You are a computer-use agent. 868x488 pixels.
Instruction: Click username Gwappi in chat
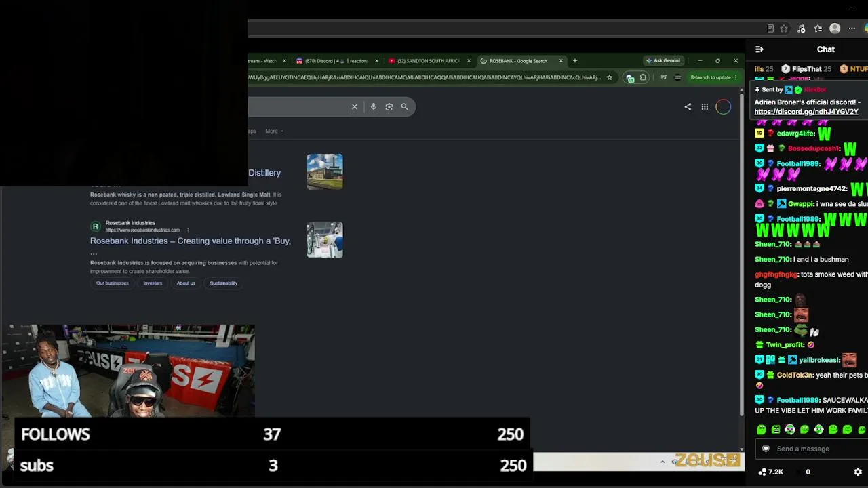[801, 204]
